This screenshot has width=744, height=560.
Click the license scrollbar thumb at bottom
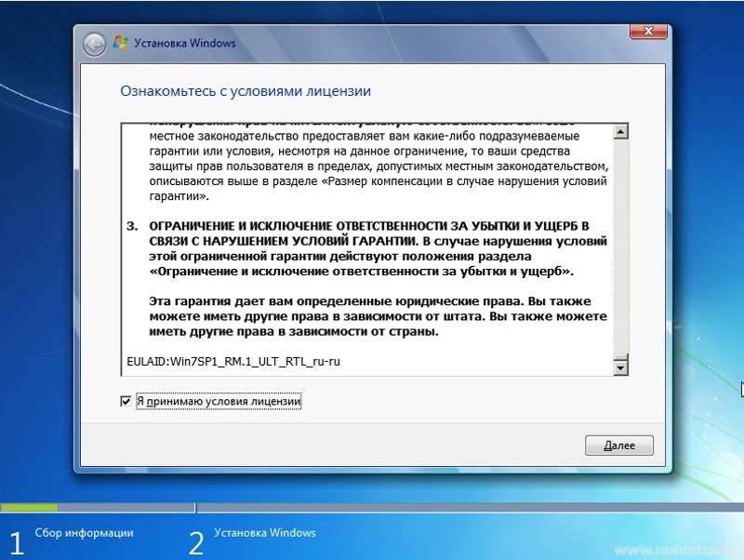point(620,357)
